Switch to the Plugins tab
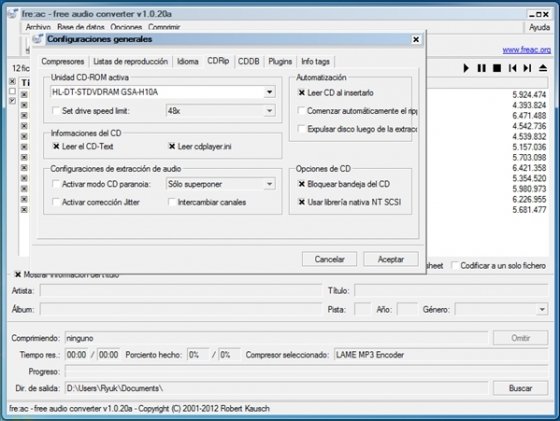This screenshot has height=421, width=560. click(280, 61)
